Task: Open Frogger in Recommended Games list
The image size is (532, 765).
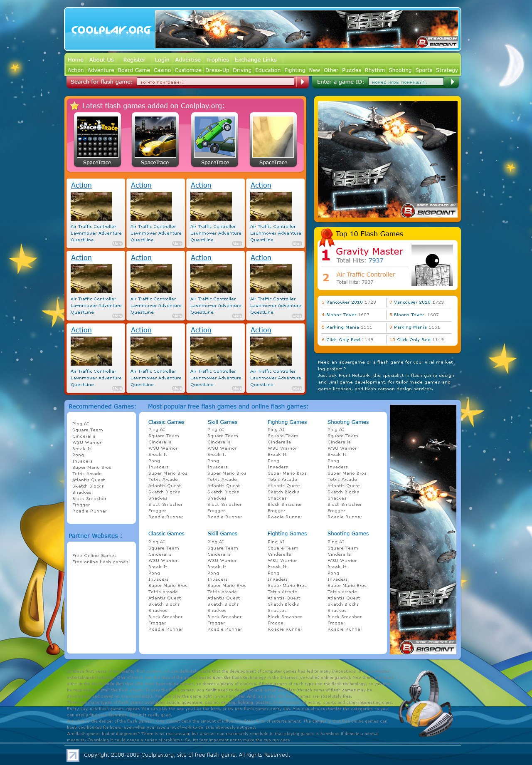Action: 81,505
